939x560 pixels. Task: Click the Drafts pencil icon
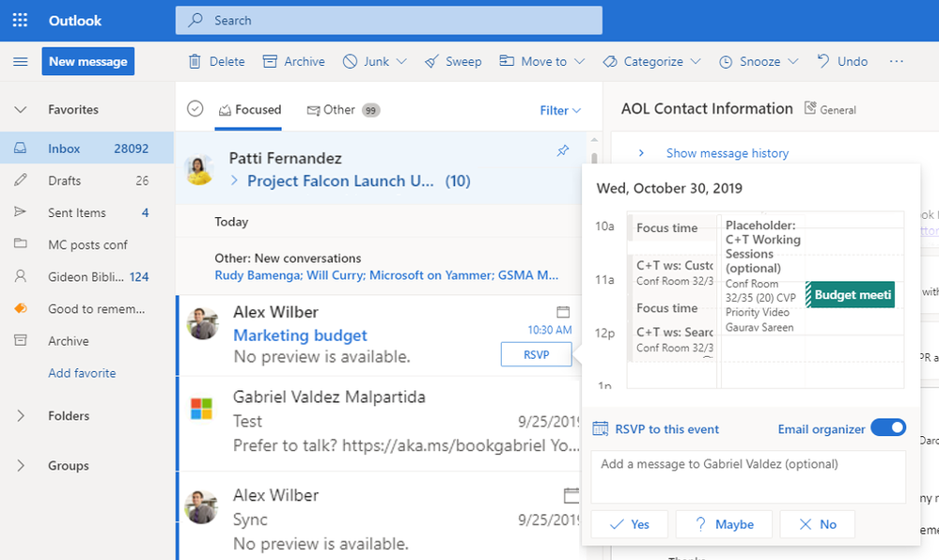(21, 179)
